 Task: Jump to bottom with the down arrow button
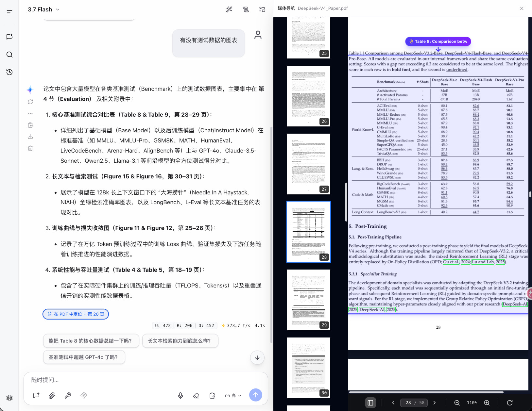(x=257, y=358)
